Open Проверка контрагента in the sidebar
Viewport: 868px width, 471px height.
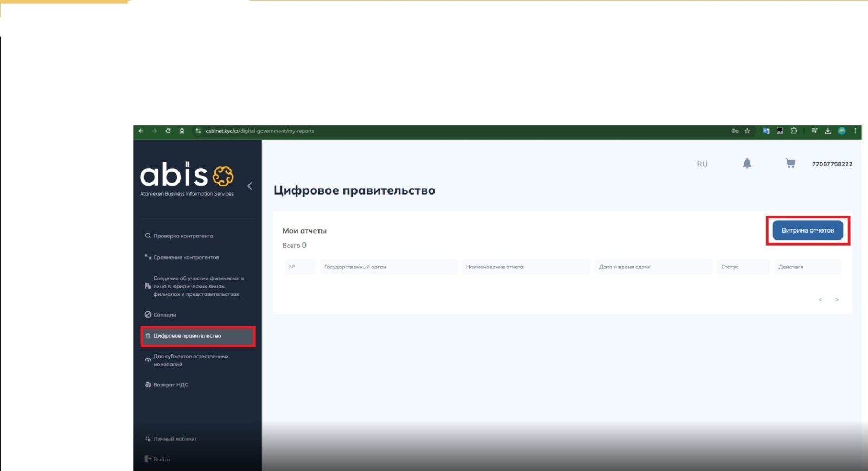tap(183, 236)
